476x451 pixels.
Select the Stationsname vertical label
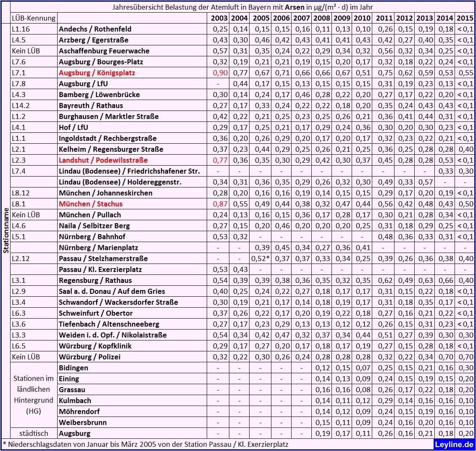[x=6, y=231]
